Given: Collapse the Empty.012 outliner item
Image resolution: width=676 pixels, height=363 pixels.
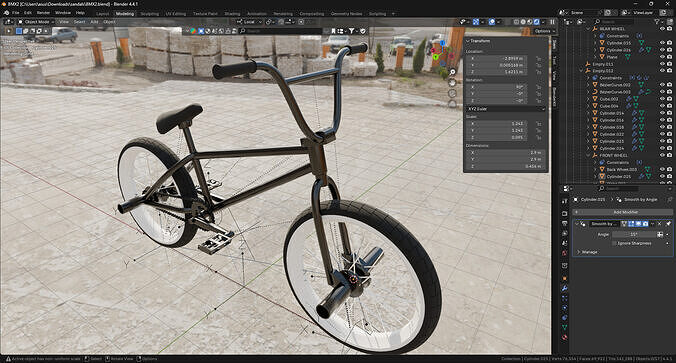Looking at the screenshot, I should coord(581,71).
